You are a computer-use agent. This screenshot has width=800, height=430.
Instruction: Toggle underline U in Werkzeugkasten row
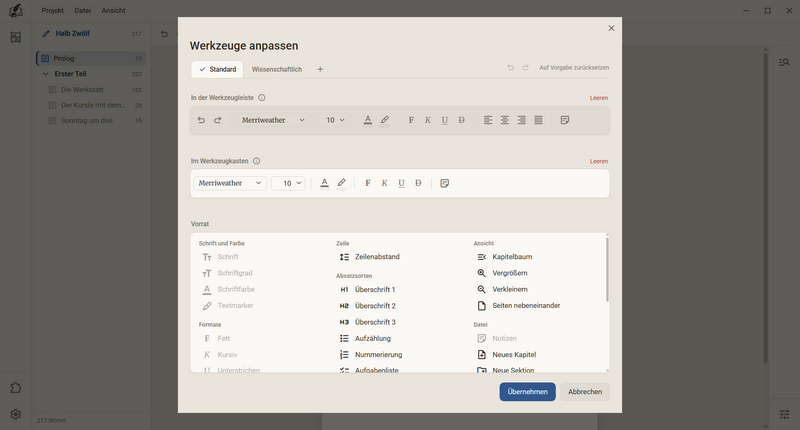point(402,183)
